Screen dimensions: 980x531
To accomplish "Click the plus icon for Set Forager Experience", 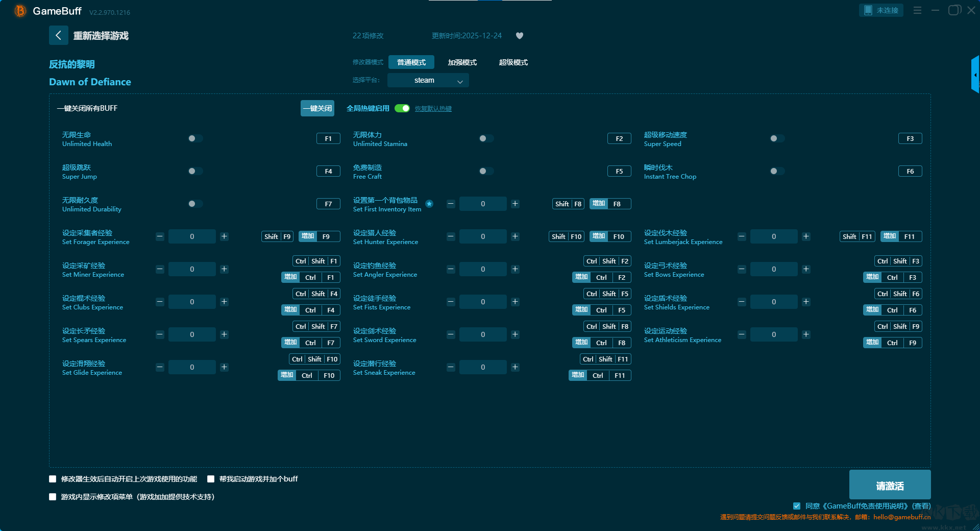I will pos(224,236).
